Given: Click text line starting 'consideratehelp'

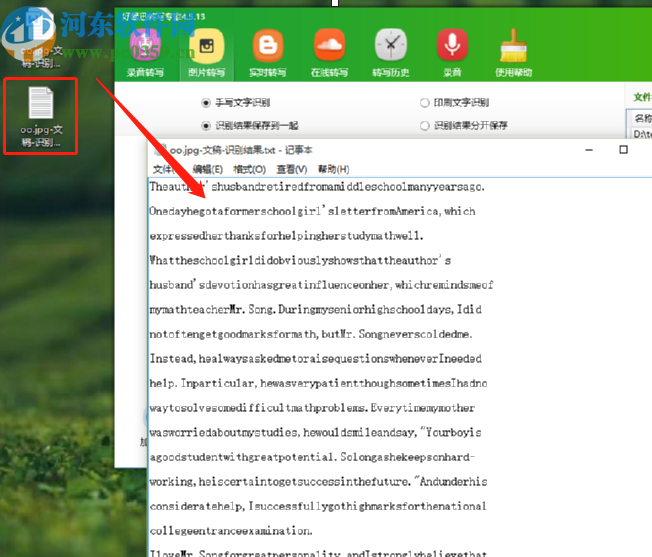Looking at the screenshot, I should [x=318, y=506].
